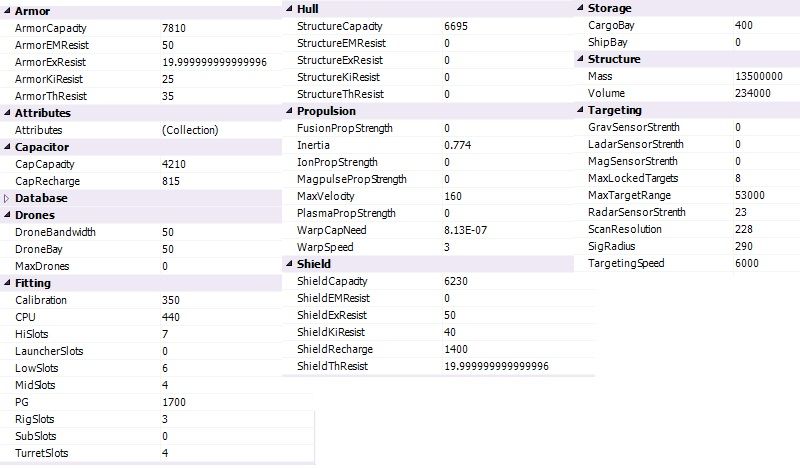Collapse the Shield section
The height and width of the screenshot is (468, 800).
coord(289,264)
